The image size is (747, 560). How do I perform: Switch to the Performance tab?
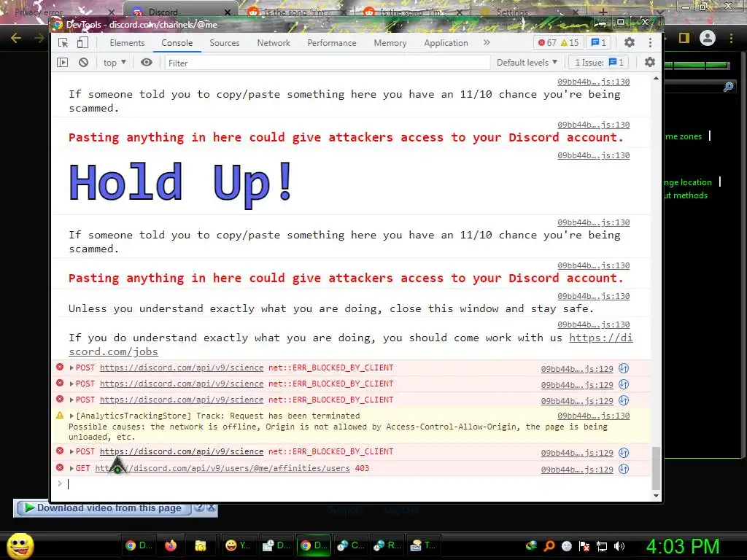[332, 43]
